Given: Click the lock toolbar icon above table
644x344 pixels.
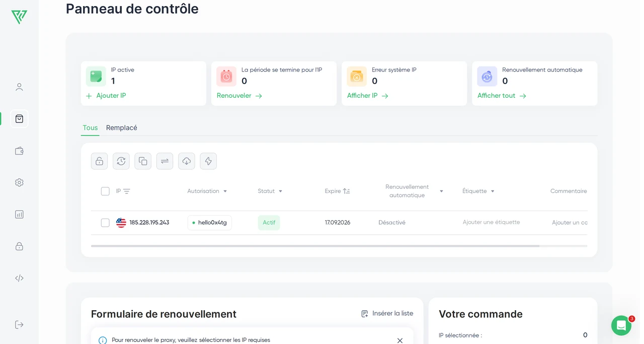Looking at the screenshot, I should pyautogui.click(x=100, y=161).
